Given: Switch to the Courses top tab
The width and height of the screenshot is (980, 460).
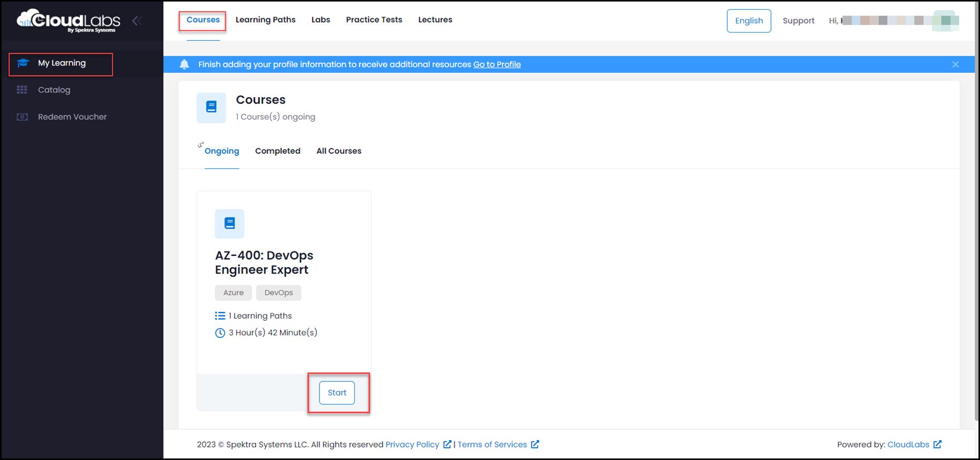Looking at the screenshot, I should pyautogui.click(x=203, y=20).
